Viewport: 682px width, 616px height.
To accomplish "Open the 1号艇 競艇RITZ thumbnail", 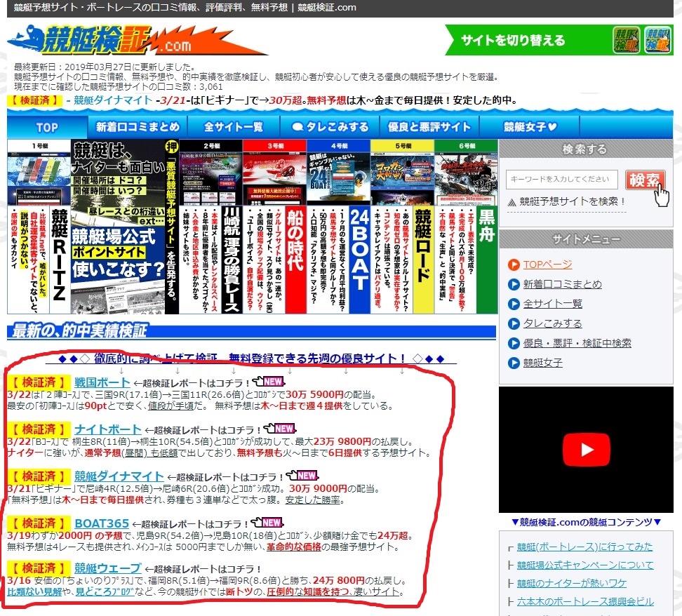I will 39,227.
